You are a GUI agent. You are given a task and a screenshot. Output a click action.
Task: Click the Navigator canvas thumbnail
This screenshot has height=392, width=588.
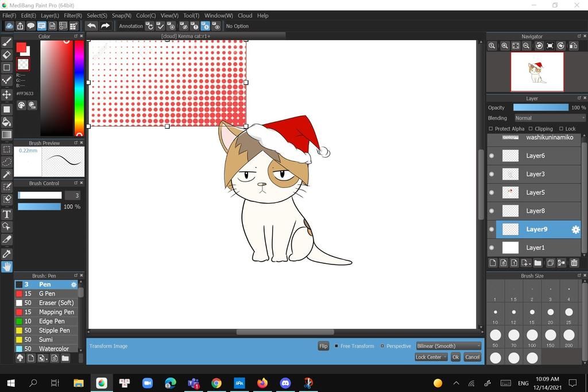click(537, 72)
